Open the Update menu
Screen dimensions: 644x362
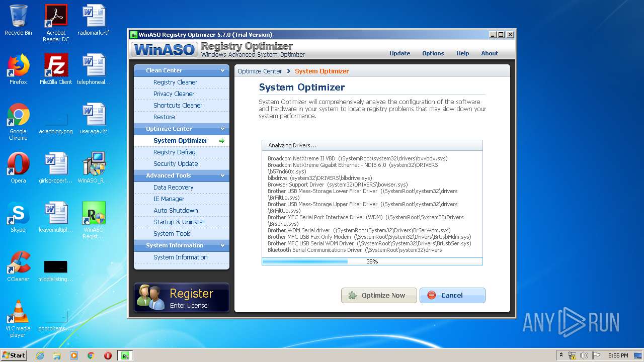coord(399,53)
